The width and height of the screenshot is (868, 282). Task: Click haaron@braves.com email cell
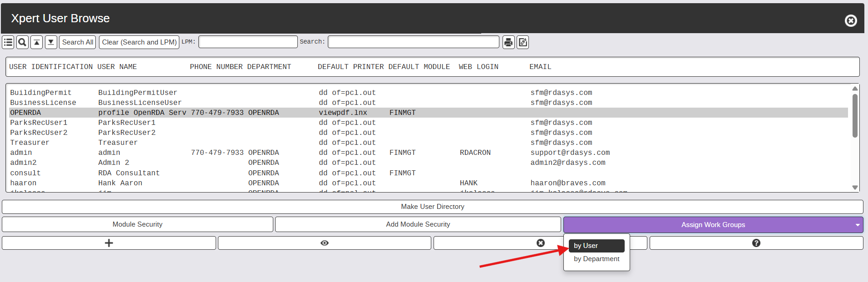pyautogui.click(x=568, y=183)
